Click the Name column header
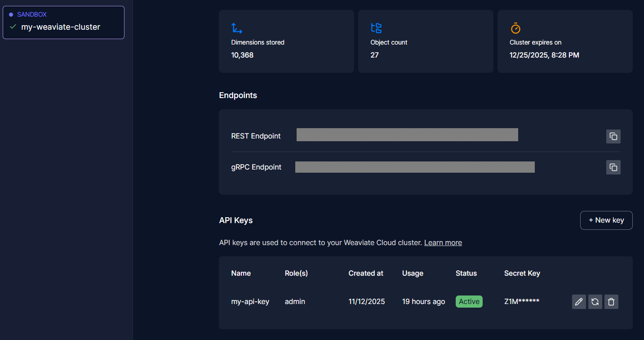The image size is (644, 340). tap(241, 273)
